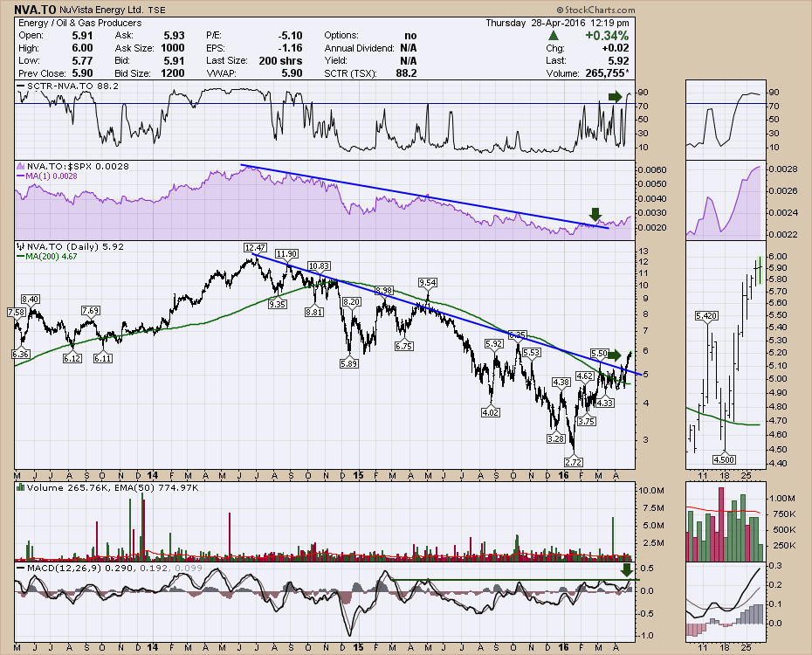The width and height of the screenshot is (812, 655).
Task: Click the 3.28 price label
Action: point(555,438)
